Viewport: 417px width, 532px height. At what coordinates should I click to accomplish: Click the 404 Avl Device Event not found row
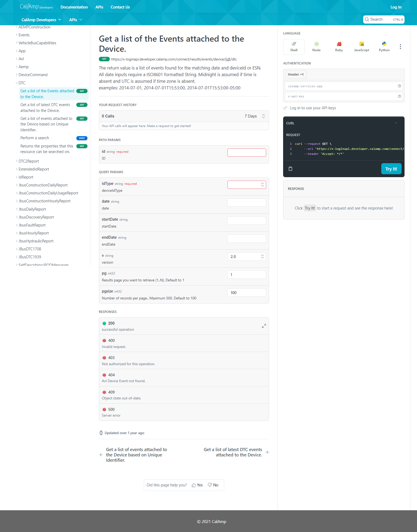tap(184, 378)
